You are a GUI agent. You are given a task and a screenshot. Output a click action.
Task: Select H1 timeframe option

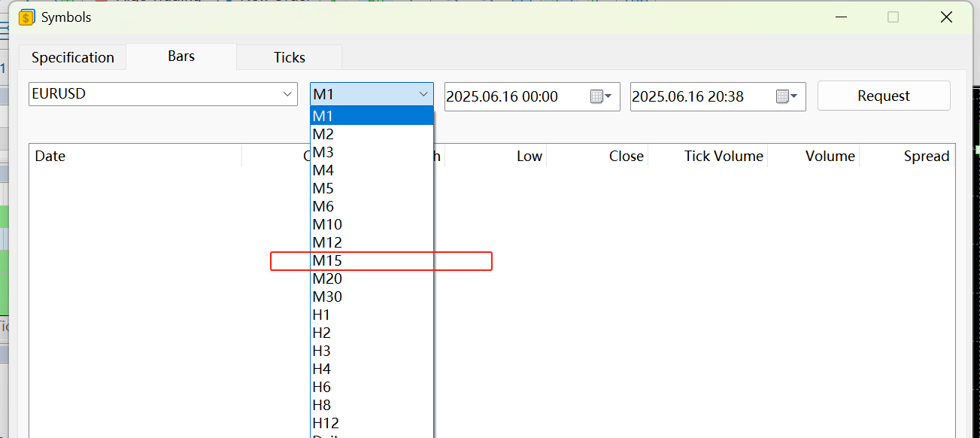372,315
